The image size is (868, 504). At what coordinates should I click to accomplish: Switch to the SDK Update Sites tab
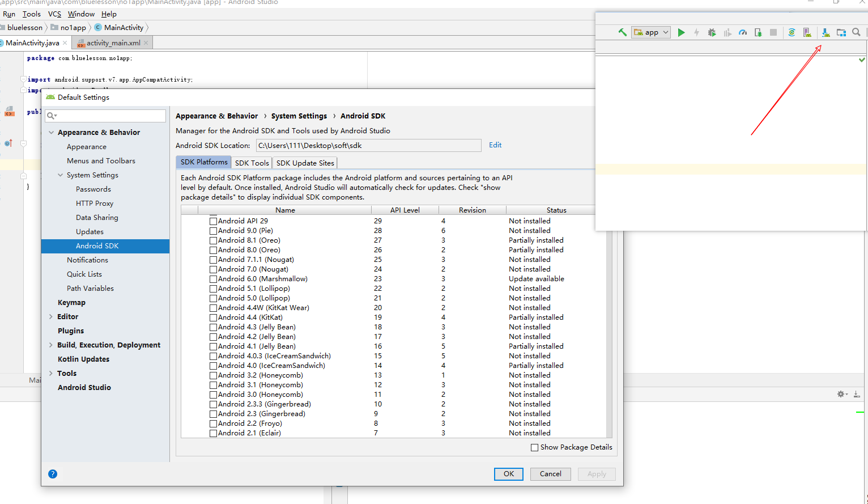click(x=305, y=163)
